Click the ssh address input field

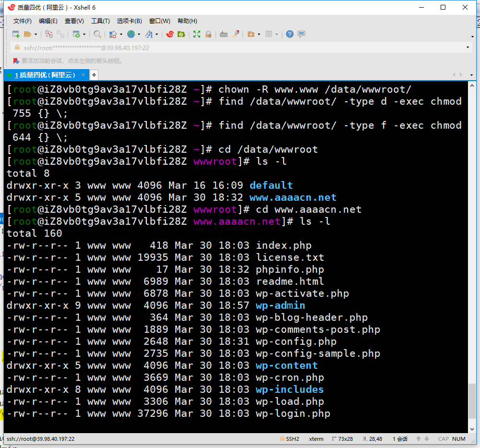[192, 48]
